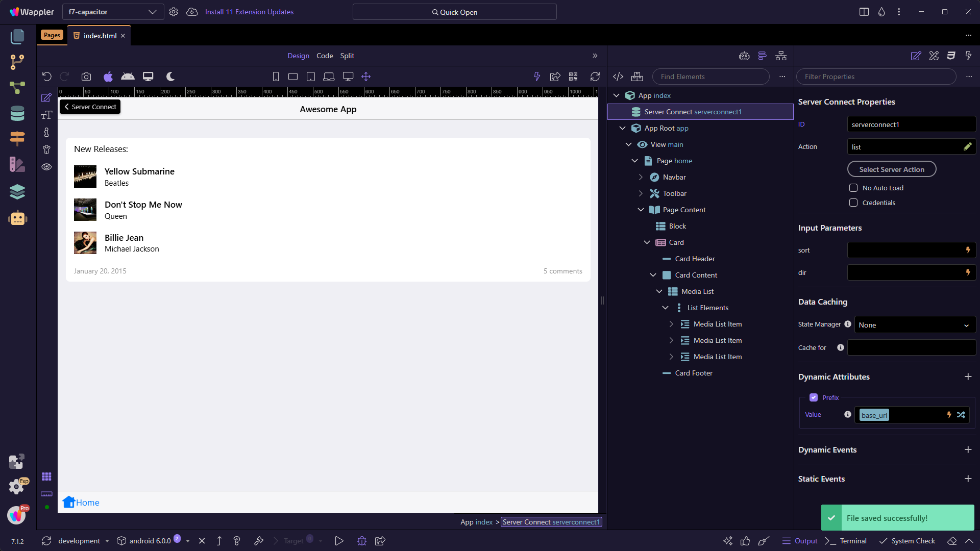Click the refresh design view icon
Image resolution: width=980 pixels, height=551 pixels.
pyautogui.click(x=595, y=77)
